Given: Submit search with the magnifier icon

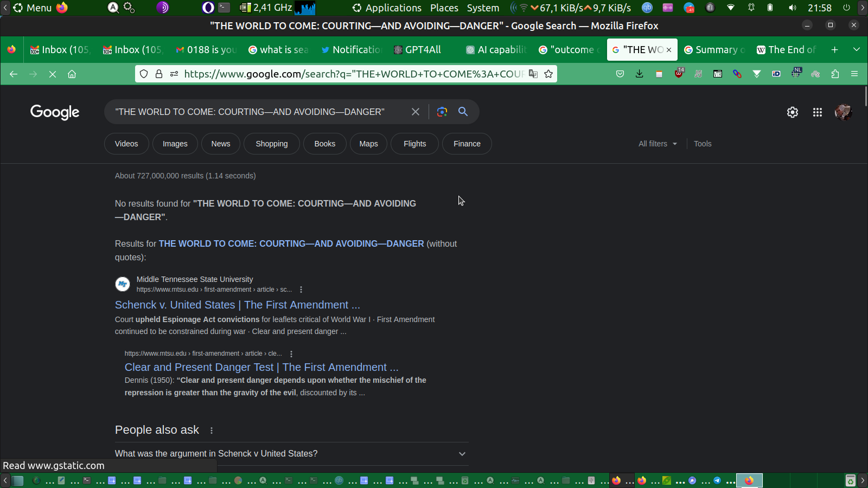Looking at the screenshot, I should pos(463,112).
